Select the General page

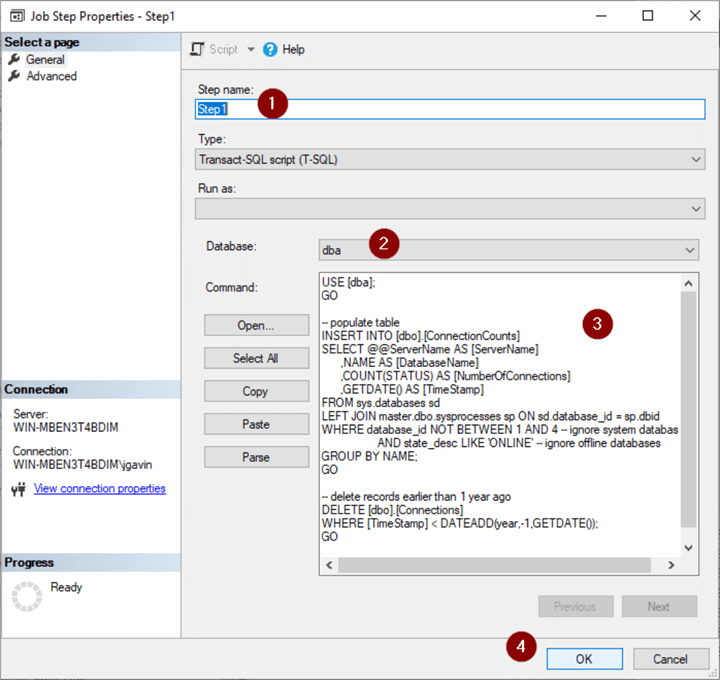(x=45, y=60)
